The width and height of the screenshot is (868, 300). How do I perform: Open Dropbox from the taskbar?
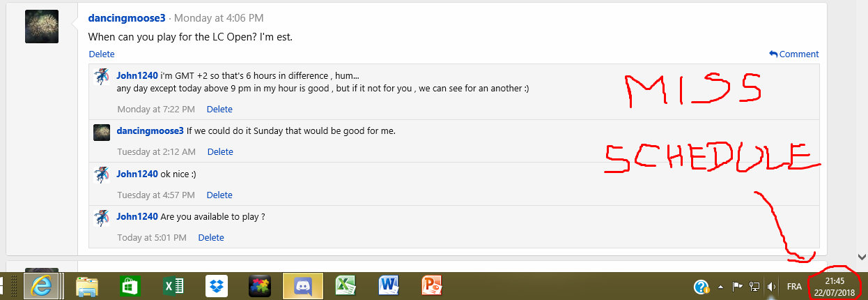(x=217, y=286)
